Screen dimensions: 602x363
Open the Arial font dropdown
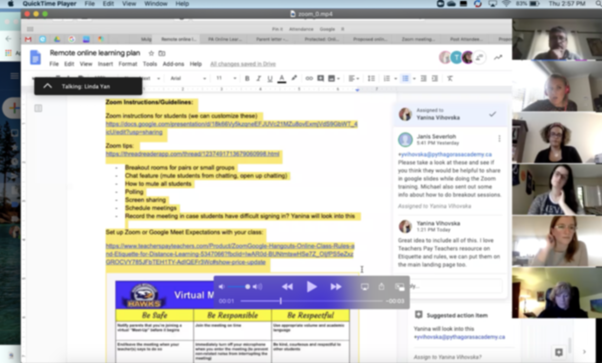pyautogui.click(x=188, y=78)
